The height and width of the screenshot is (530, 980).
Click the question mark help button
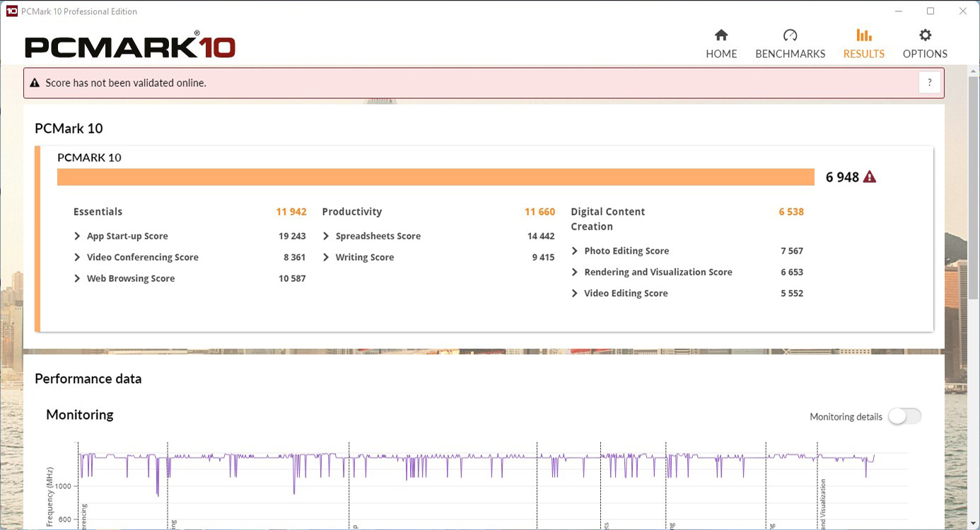pyautogui.click(x=930, y=82)
